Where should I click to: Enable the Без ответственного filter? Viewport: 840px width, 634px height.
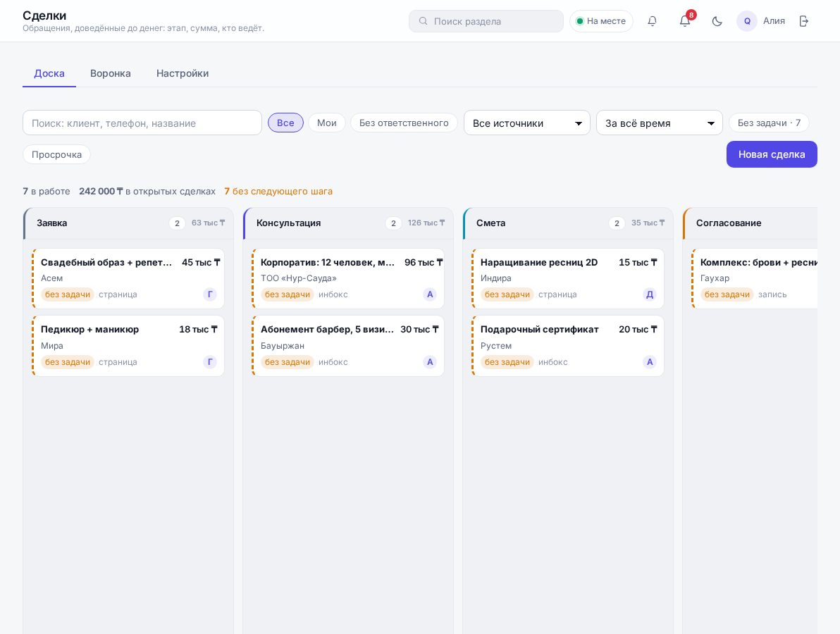click(404, 123)
